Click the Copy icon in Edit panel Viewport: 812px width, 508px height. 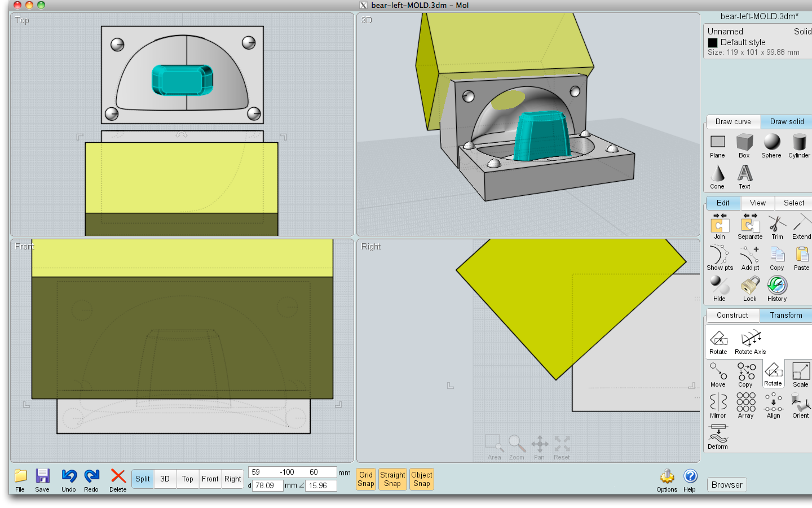click(777, 258)
